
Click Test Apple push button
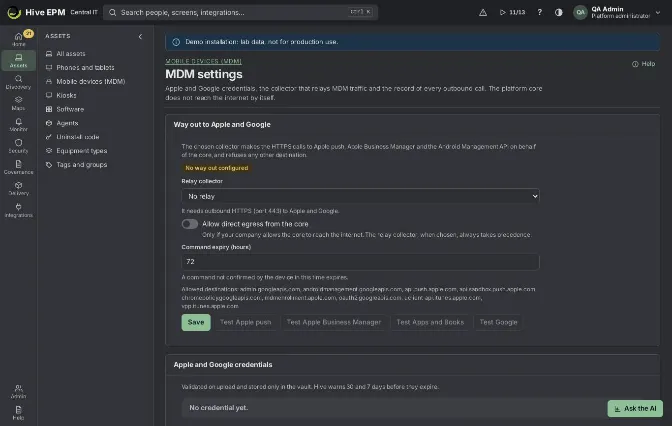tap(246, 322)
